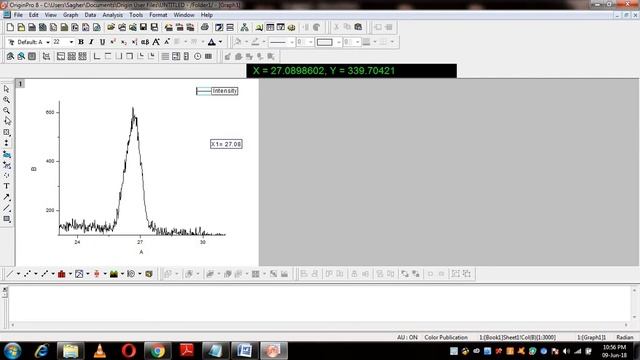The image size is (640, 360).
Task: Select the Draw Data tool
Action: point(7,176)
